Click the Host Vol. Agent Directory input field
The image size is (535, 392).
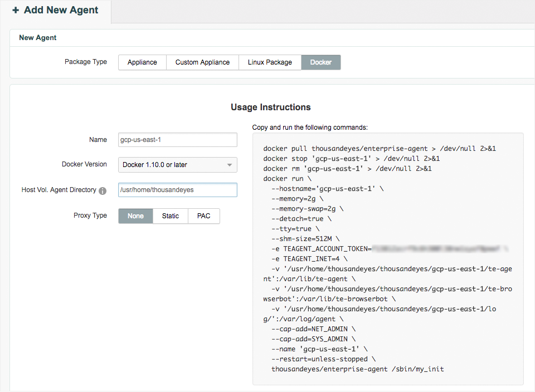178,190
